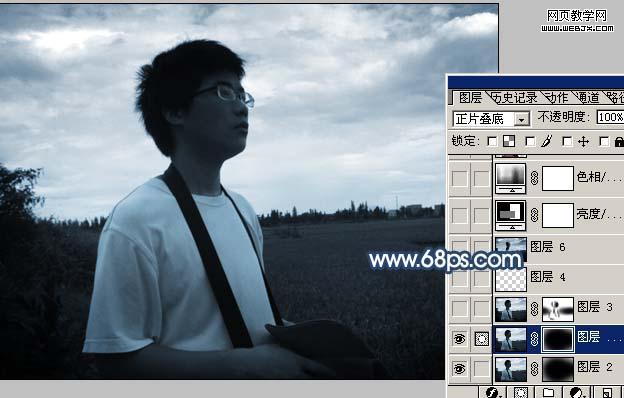Screen dimensions: 624x398
Task: Open the 通道 (Channels) tab
Action: pyautogui.click(x=587, y=98)
